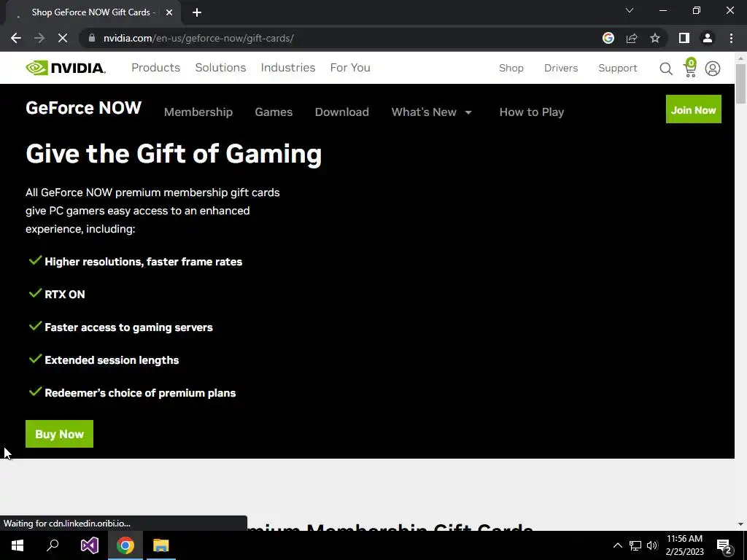Click the browser back arrow
This screenshot has width=747, height=560.
16,38
